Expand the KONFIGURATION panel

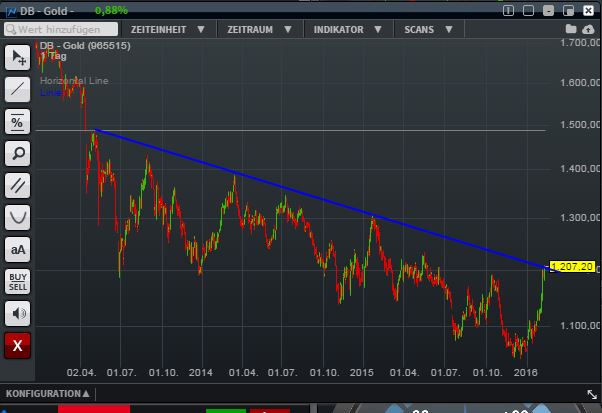48,394
